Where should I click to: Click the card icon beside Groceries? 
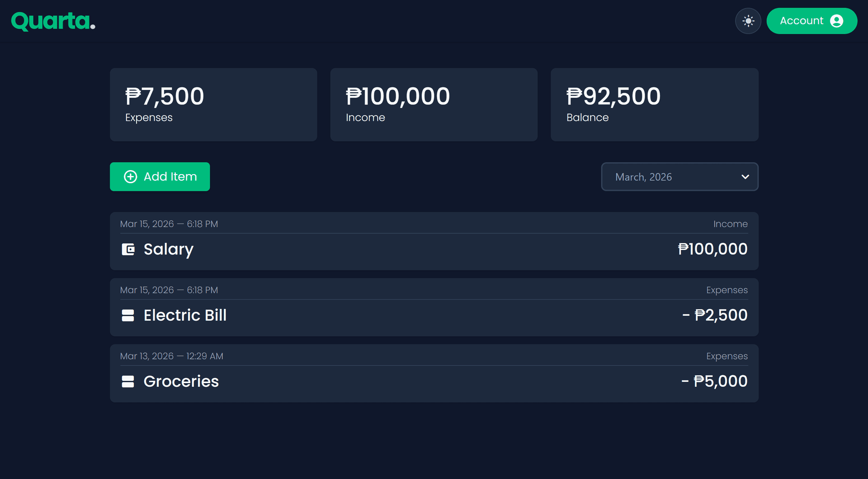[x=128, y=381]
